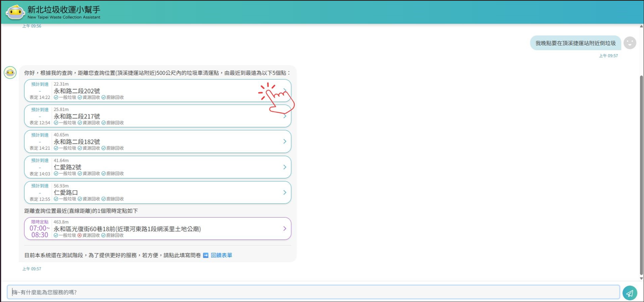Select the 永和路二段217號 address text
This screenshot has width=644, height=302.
(x=77, y=116)
